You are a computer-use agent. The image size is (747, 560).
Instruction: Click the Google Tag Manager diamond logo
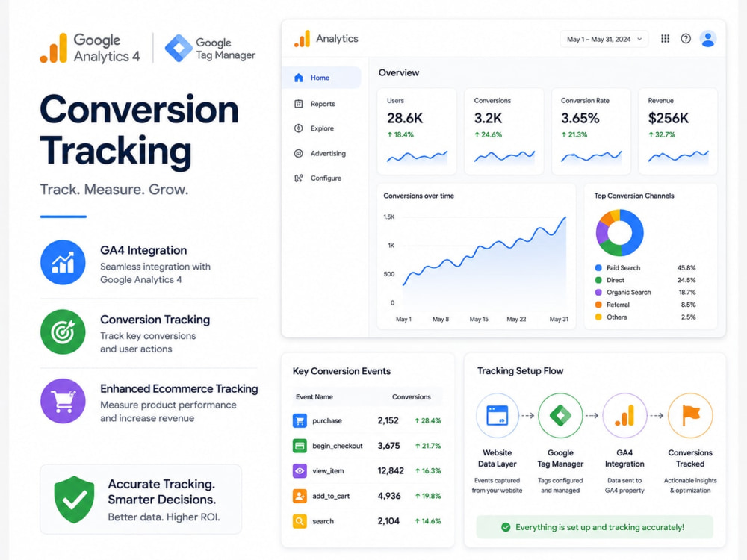(179, 48)
